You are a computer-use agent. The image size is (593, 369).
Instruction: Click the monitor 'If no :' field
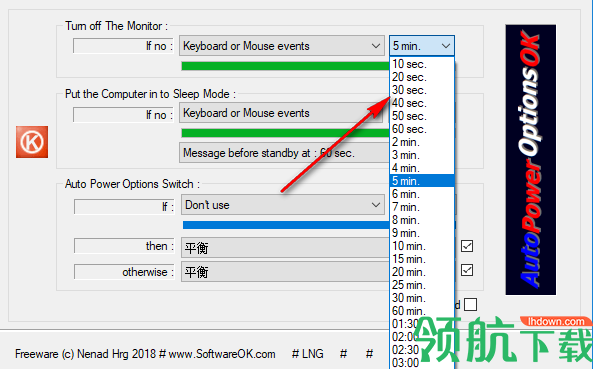click(x=123, y=46)
